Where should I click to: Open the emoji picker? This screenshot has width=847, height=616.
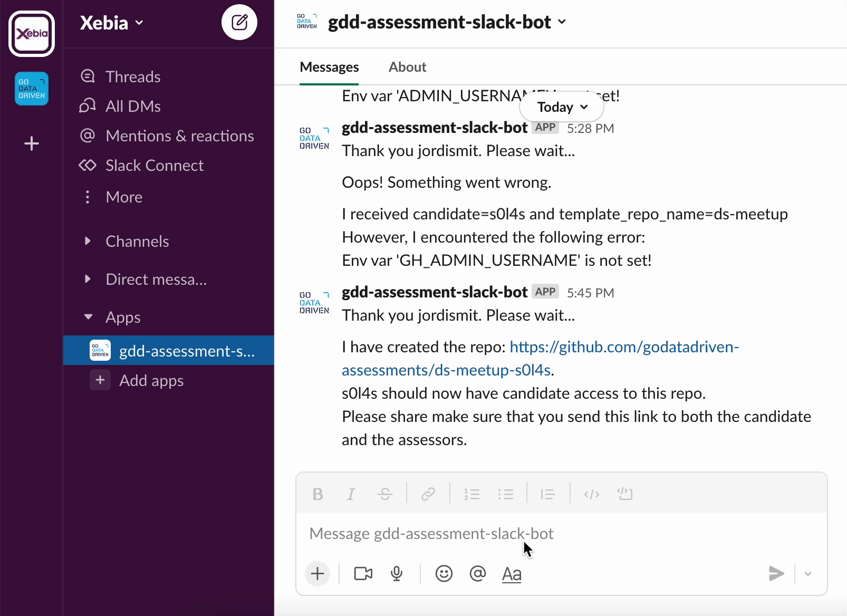444,573
